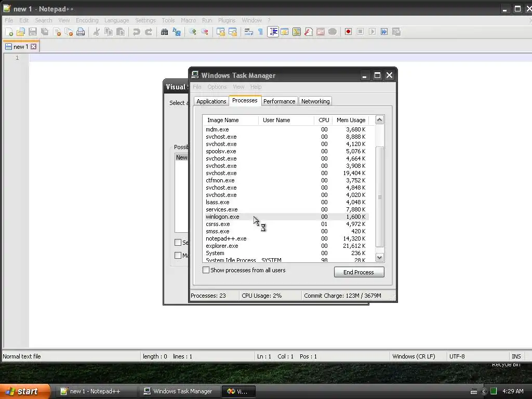Image resolution: width=532 pixels, height=399 pixels.
Task: Click the Save All toolbar icon
Action: coord(45,32)
